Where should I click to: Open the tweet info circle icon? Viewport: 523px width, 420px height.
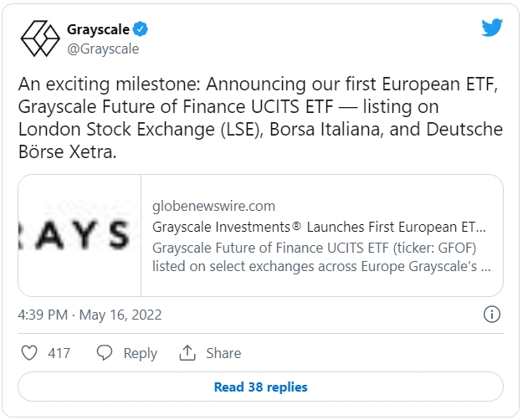click(x=492, y=315)
